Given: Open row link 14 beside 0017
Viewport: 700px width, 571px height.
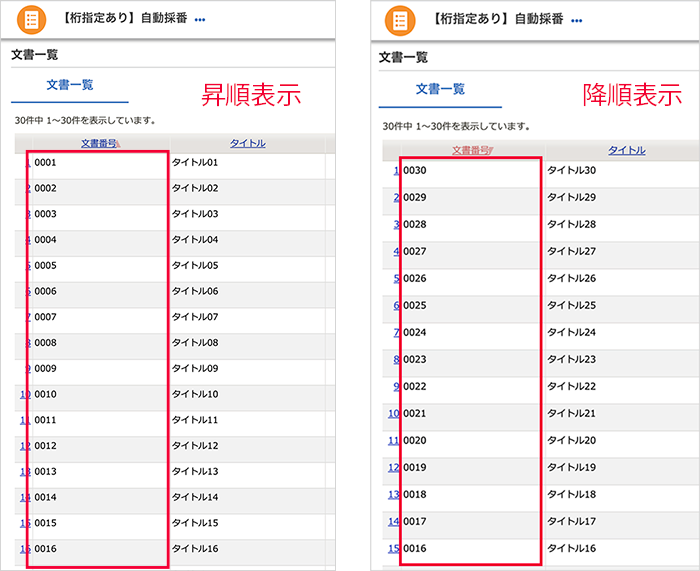Looking at the screenshot, I should pyautogui.click(x=394, y=521).
